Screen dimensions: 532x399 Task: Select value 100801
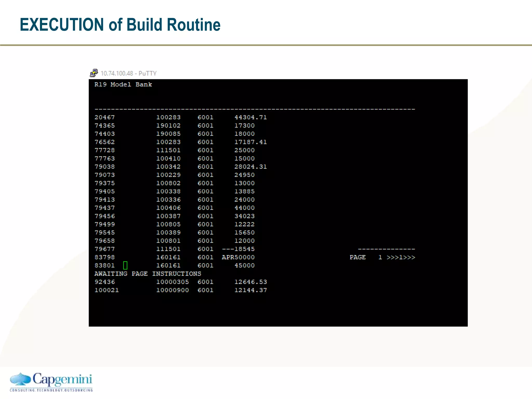tap(168, 241)
